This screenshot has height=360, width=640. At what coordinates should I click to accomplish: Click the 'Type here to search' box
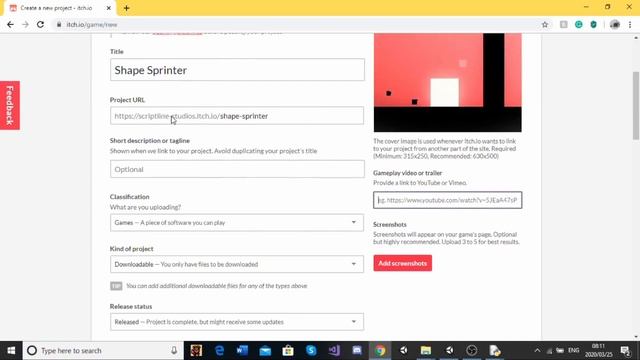pos(103,351)
